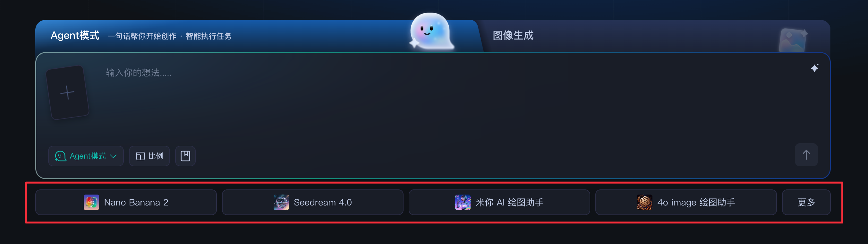Screen dimensions: 868x244
Task: Click the upward arrow send button
Action: click(806, 155)
